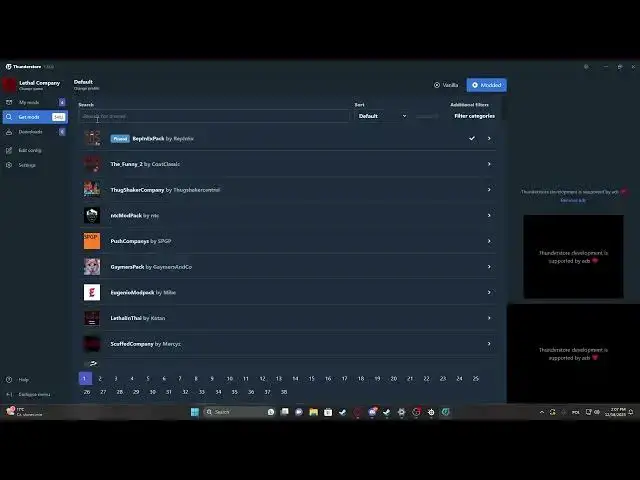Click the Lethal Company game icon
640x480 pixels.
pos(10,84)
